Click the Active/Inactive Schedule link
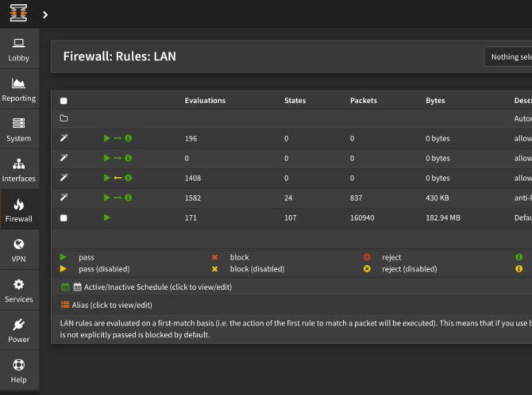 pos(158,287)
